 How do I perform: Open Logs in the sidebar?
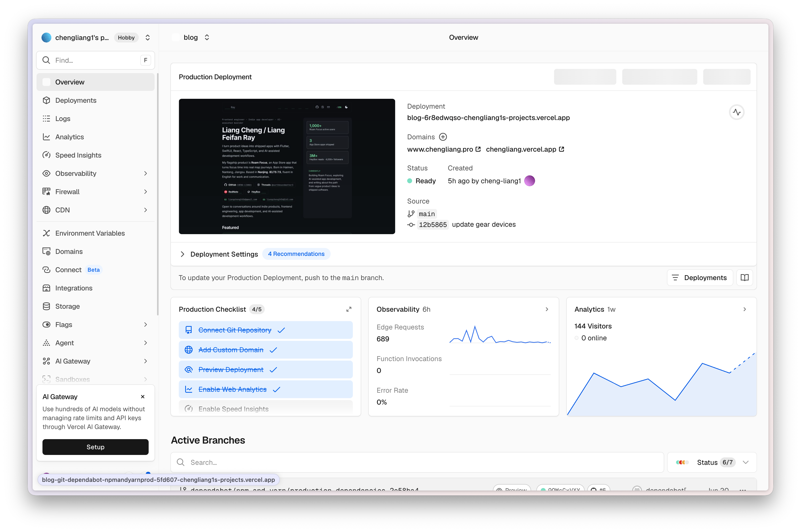95,119
